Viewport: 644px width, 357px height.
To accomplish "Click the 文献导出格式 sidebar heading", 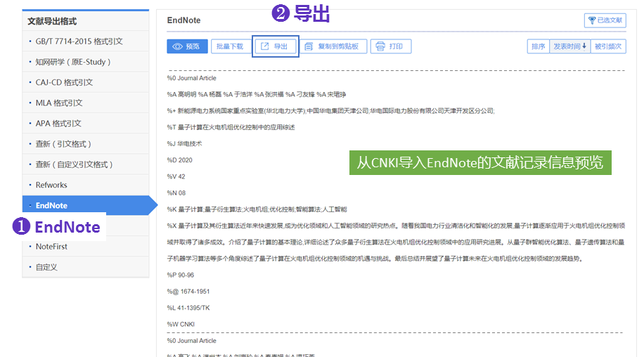I will 52,21.
